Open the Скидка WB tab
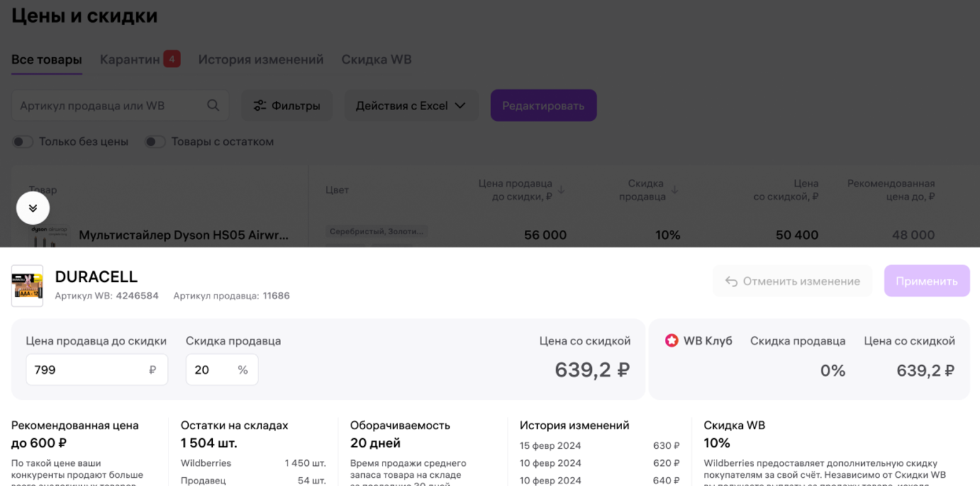This screenshot has height=486, width=980. click(x=376, y=60)
